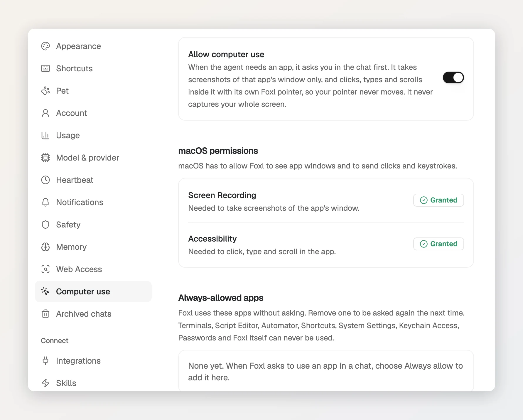This screenshot has width=523, height=420.
Task: Click the Shortcuts keyboard icon
Action: [x=45, y=68]
